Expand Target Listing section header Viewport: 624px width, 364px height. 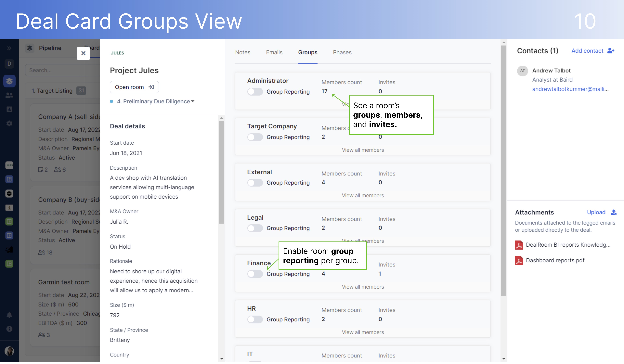(x=52, y=91)
